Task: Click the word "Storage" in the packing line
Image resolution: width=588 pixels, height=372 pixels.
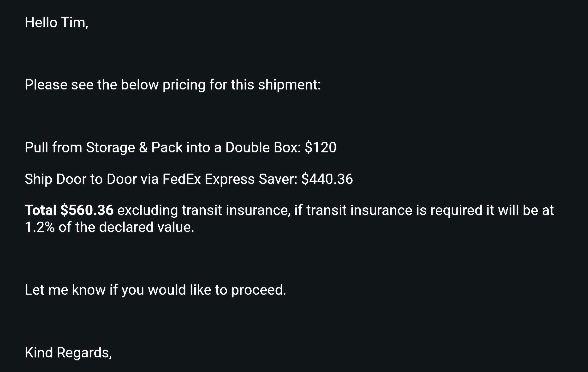Action: tap(110, 148)
